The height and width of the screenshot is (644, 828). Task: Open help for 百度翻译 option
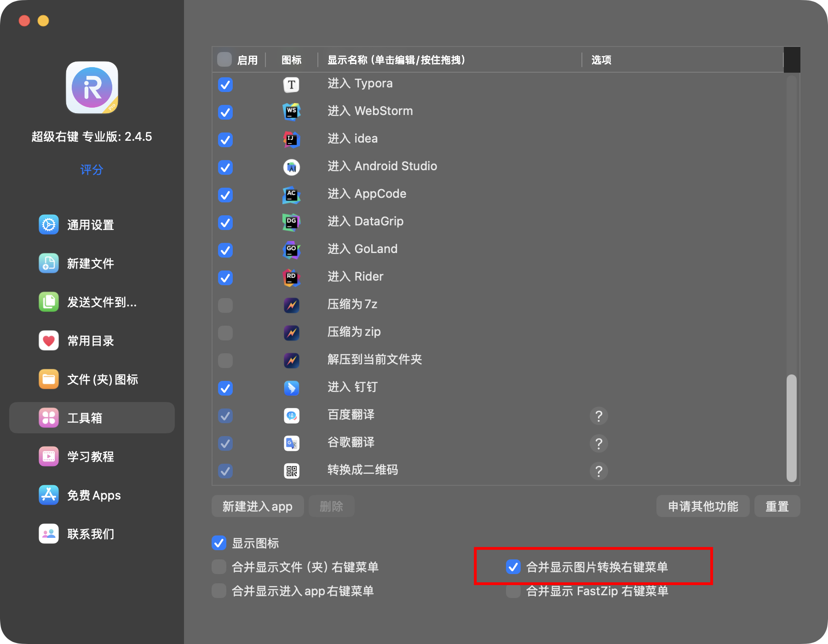click(598, 416)
